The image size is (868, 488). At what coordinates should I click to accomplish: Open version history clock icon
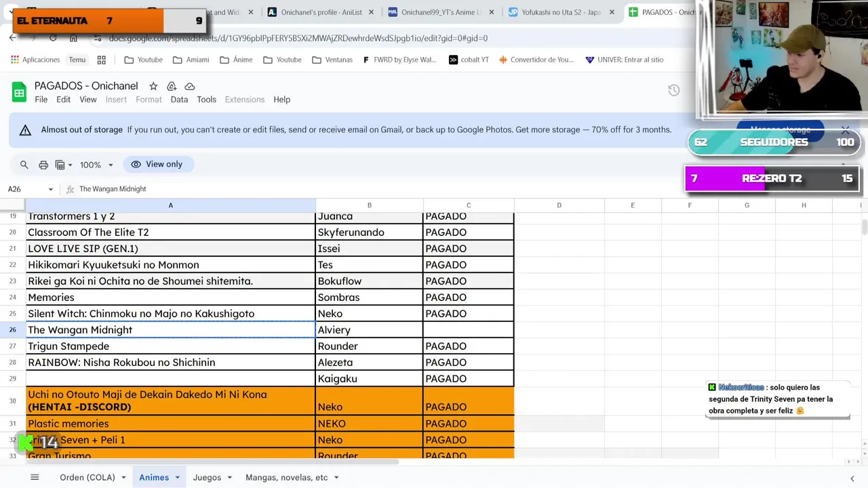coord(673,90)
